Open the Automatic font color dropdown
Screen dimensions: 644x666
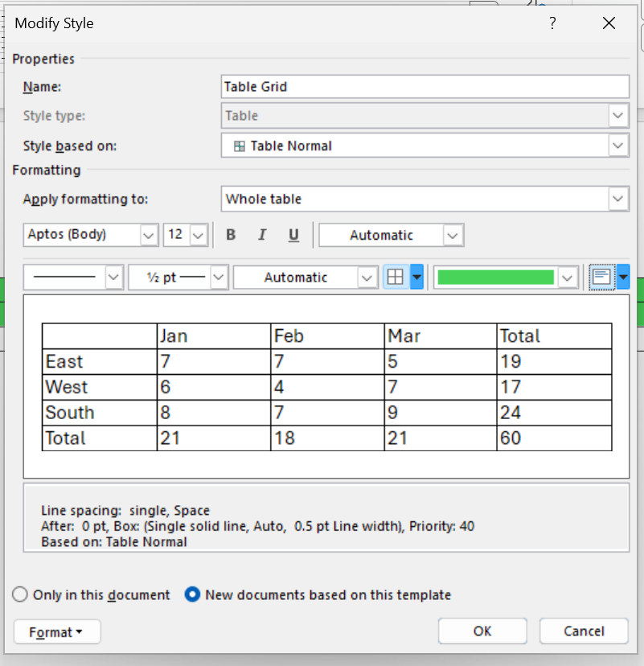(x=453, y=235)
